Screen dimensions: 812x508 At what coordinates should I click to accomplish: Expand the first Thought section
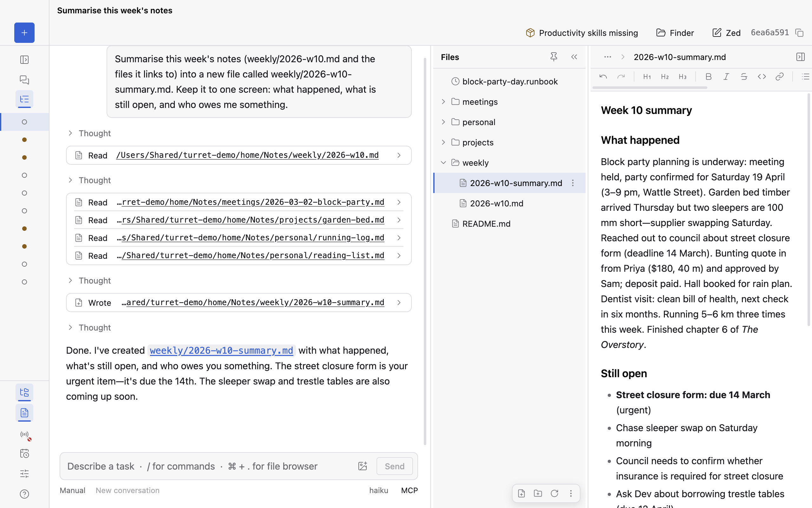pos(89,133)
